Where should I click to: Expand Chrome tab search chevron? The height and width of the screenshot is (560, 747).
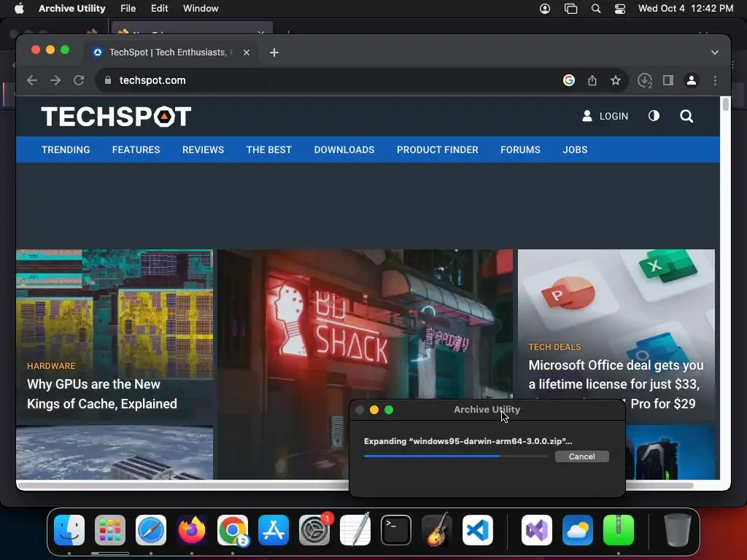pyautogui.click(x=715, y=52)
